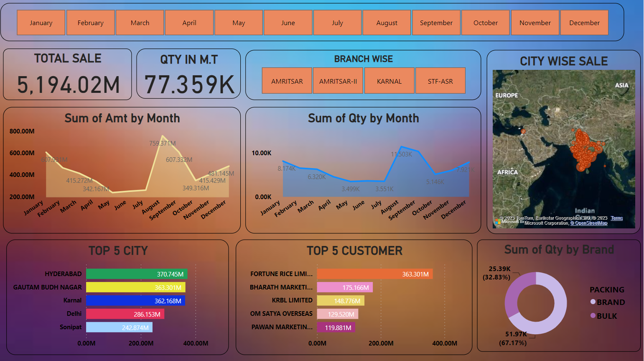The height and width of the screenshot is (361, 644).
Task: Click the green HYDERABAD bar
Action: 136,274
